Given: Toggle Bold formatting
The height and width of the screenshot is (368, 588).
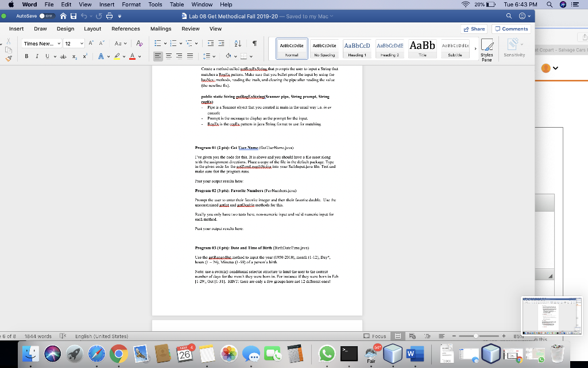Looking at the screenshot, I should [26, 56].
